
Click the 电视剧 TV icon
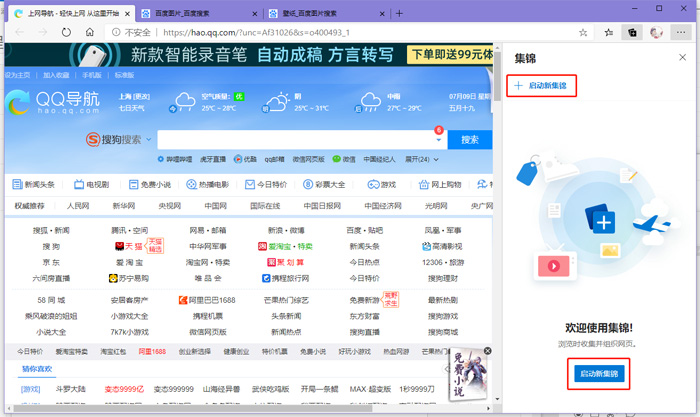[79, 184]
